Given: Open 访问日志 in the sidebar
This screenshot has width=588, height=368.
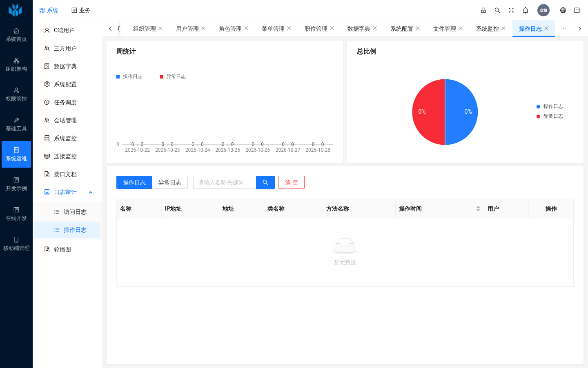Looking at the screenshot, I should (67, 212).
